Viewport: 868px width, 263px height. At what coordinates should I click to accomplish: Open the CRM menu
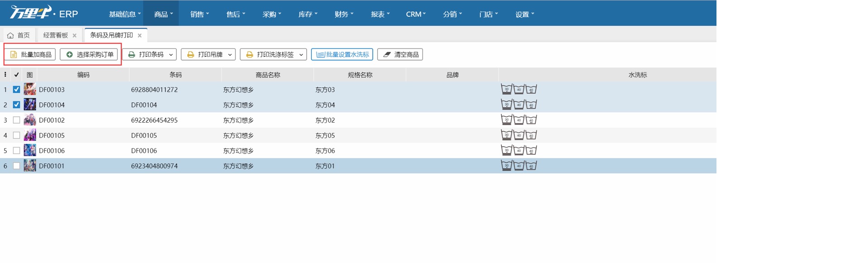pyautogui.click(x=416, y=14)
